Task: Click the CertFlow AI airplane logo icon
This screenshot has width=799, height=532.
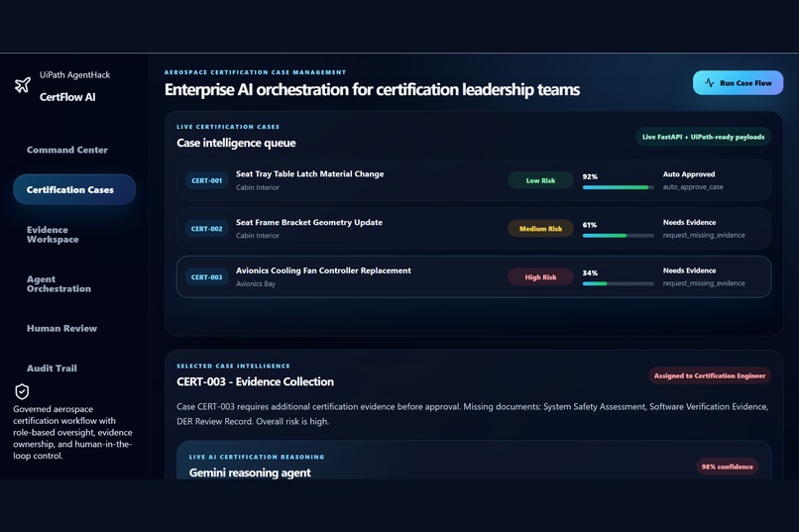Action: [23, 85]
